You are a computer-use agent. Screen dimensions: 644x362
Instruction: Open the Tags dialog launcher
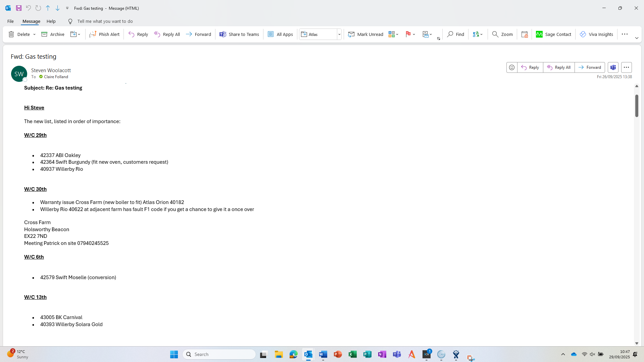[x=439, y=39]
